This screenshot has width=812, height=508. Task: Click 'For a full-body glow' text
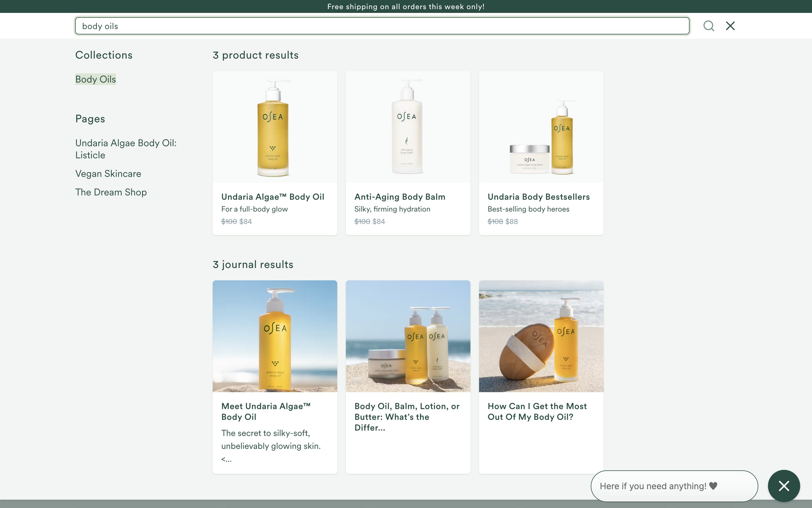[255, 209]
